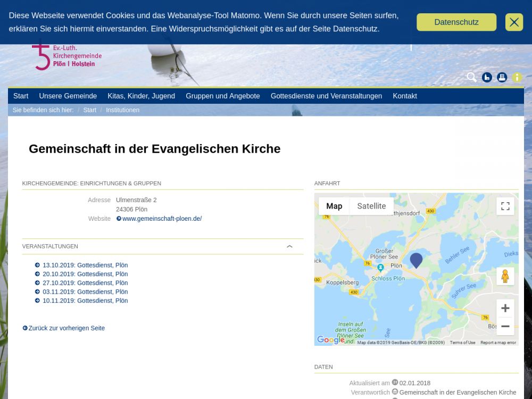
Task: Click the blue location marker on map
Action: click(416, 260)
